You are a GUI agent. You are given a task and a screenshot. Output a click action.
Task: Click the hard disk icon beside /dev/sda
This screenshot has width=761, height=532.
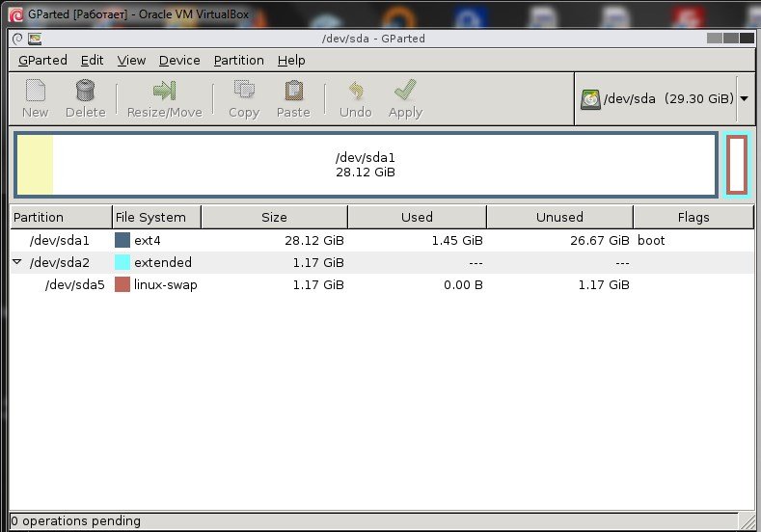click(589, 99)
